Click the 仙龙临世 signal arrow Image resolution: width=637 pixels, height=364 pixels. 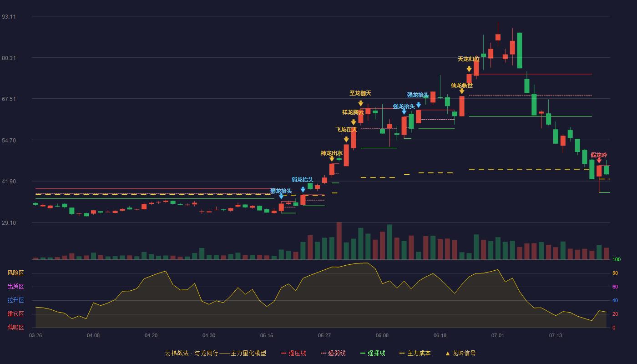pyautogui.click(x=462, y=91)
